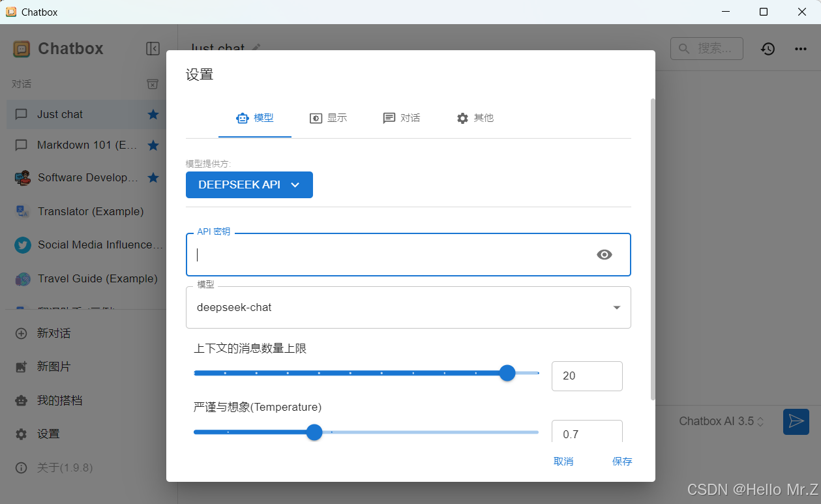Click the star on Software Developer conversation

pyautogui.click(x=153, y=177)
